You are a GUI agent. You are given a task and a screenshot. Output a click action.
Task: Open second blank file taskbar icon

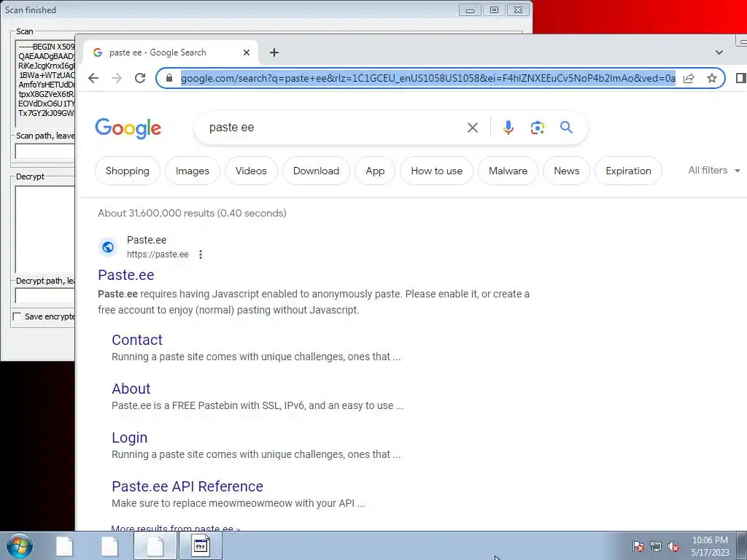click(x=109, y=545)
